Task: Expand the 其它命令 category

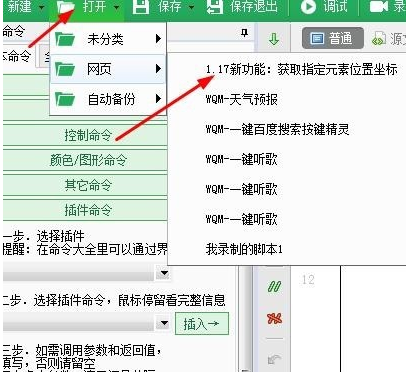Action: tap(85, 185)
